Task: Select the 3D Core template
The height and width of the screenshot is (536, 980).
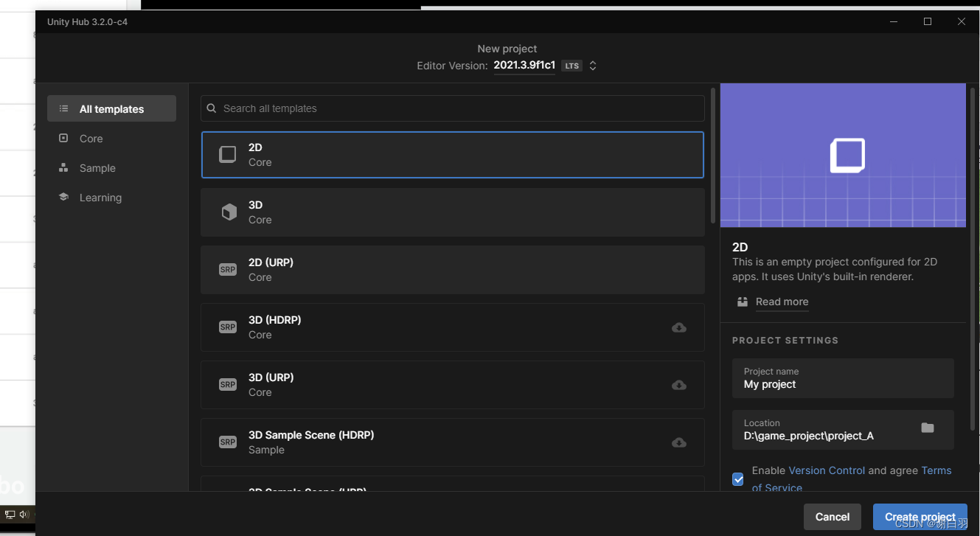Action: pyautogui.click(x=453, y=212)
